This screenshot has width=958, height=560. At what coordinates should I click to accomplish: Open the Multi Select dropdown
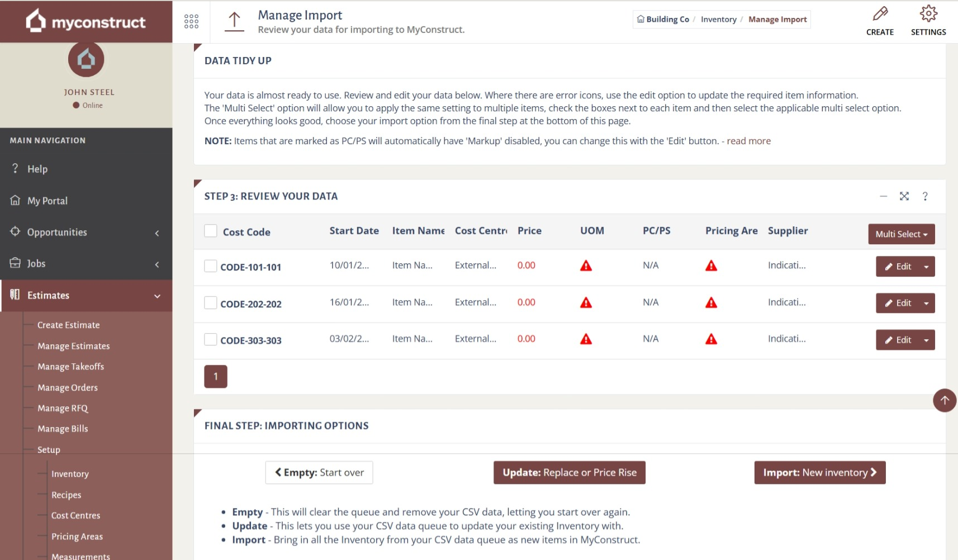pos(901,234)
